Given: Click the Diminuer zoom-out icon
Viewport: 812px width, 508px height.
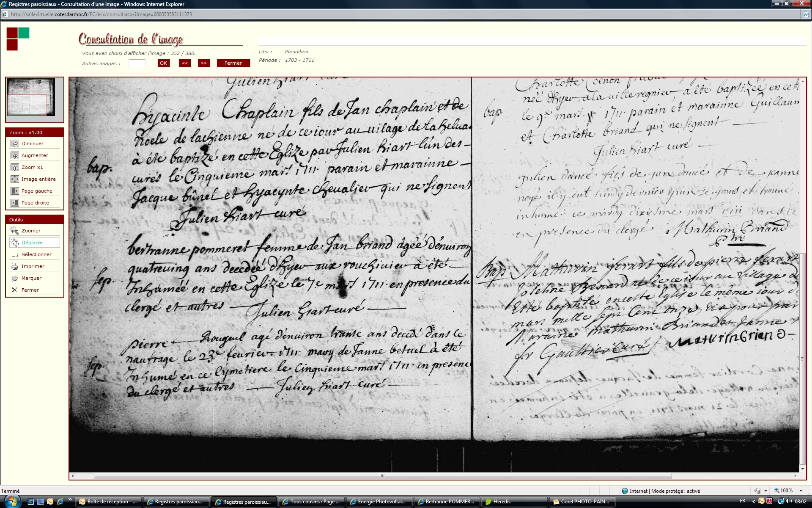Looking at the screenshot, I should click(15, 144).
